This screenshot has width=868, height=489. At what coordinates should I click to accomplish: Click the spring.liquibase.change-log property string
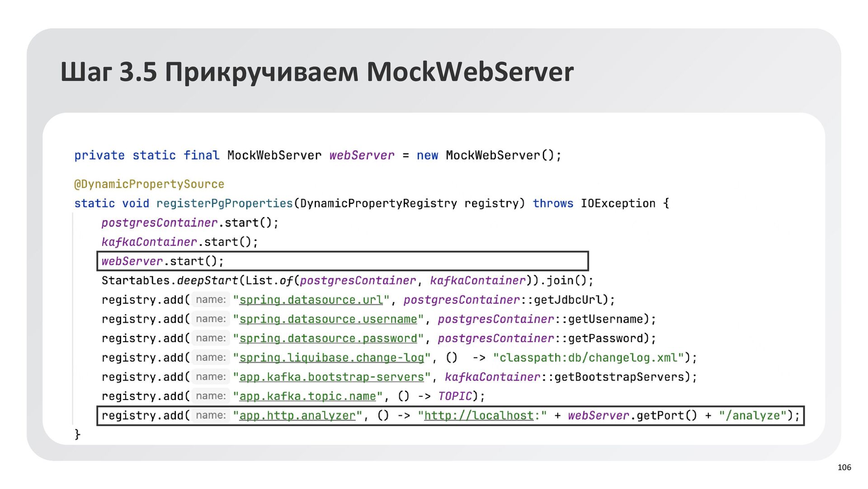[x=332, y=358]
